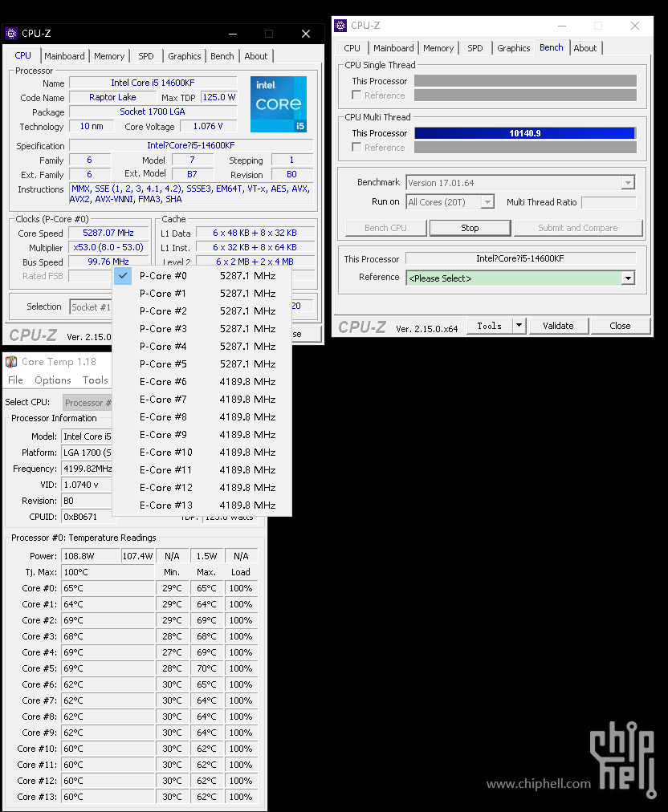Select P-Core #1 in the core list

tap(202, 294)
